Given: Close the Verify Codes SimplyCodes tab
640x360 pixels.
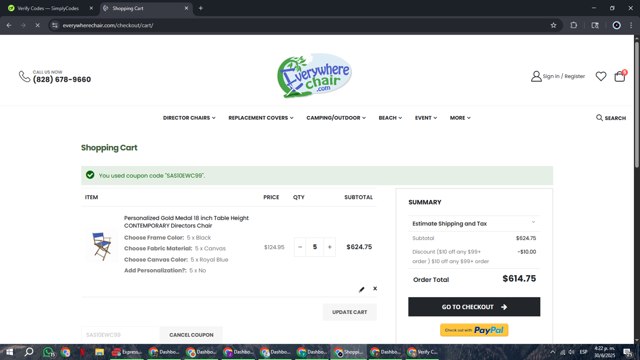Looking at the screenshot, I should tap(91, 8).
